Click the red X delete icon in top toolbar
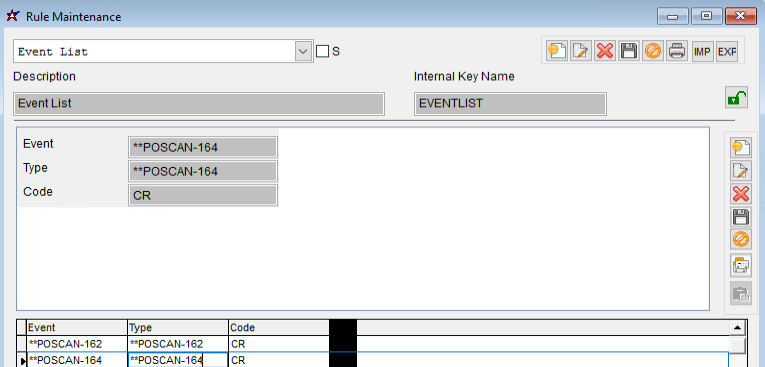This screenshot has width=765, height=367. pyautogui.click(x=605, y=51)
